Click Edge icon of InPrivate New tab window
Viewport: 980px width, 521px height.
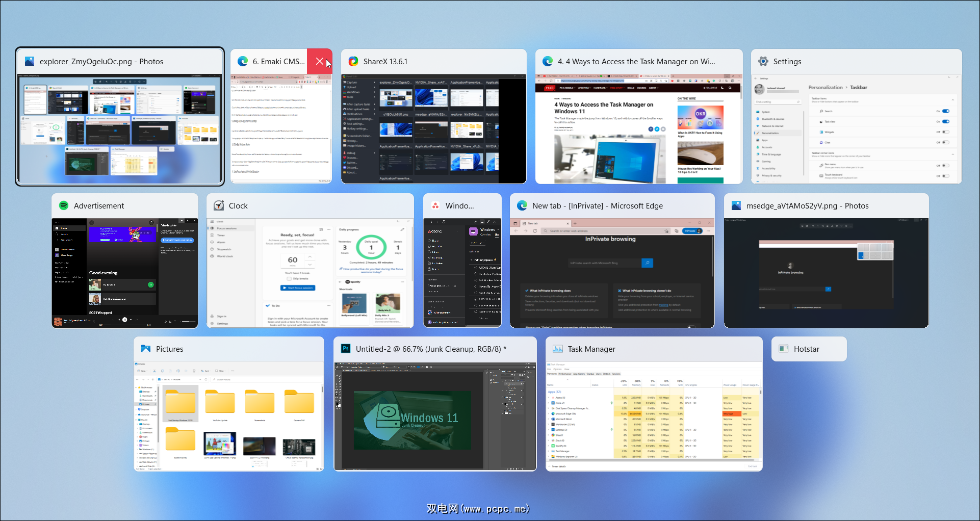coord(522,206)
